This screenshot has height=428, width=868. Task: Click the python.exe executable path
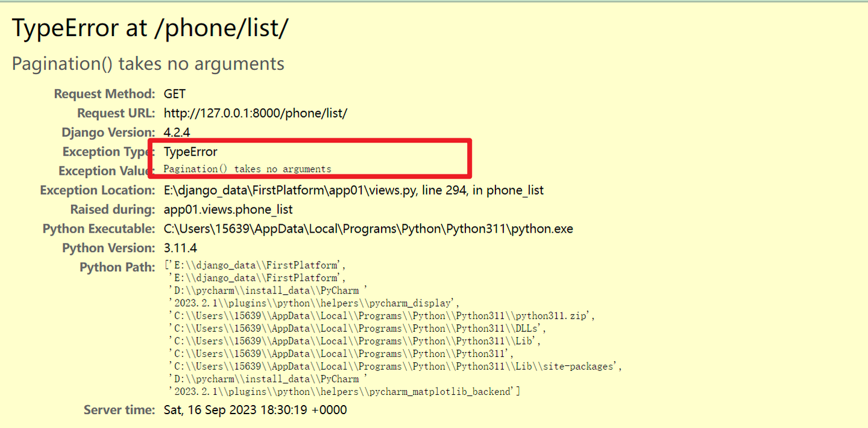click(368, 228)
